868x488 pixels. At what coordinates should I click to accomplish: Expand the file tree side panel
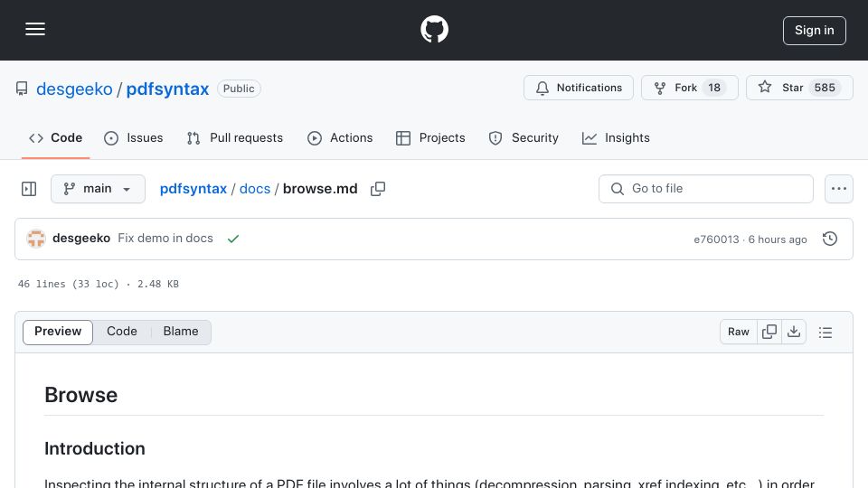click(29, 189)
